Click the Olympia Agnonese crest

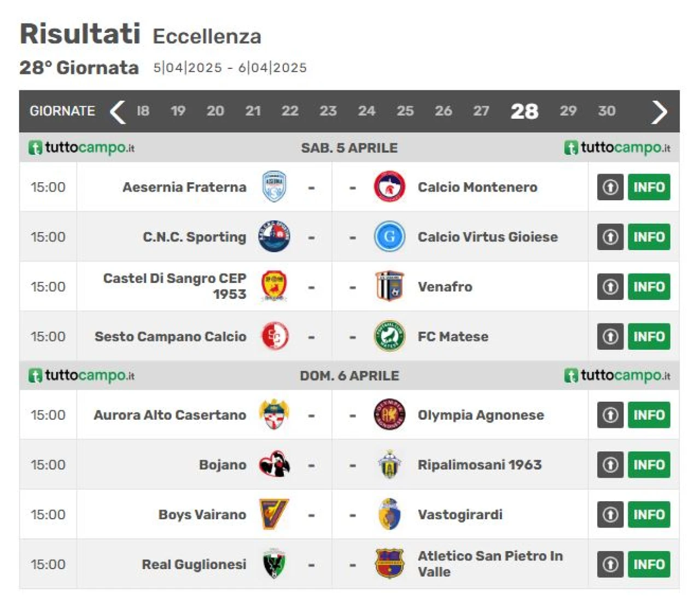tap(389, 414)
